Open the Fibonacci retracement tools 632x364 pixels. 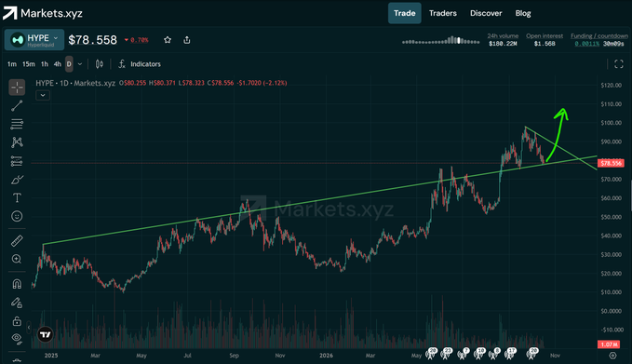pyautogui.click(x=17, y=124)
